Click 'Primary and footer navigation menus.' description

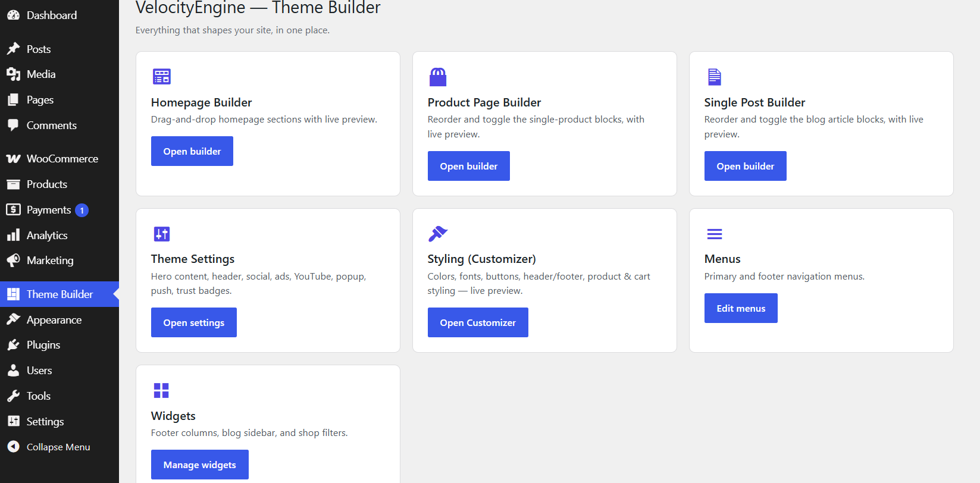coord(784,276)
